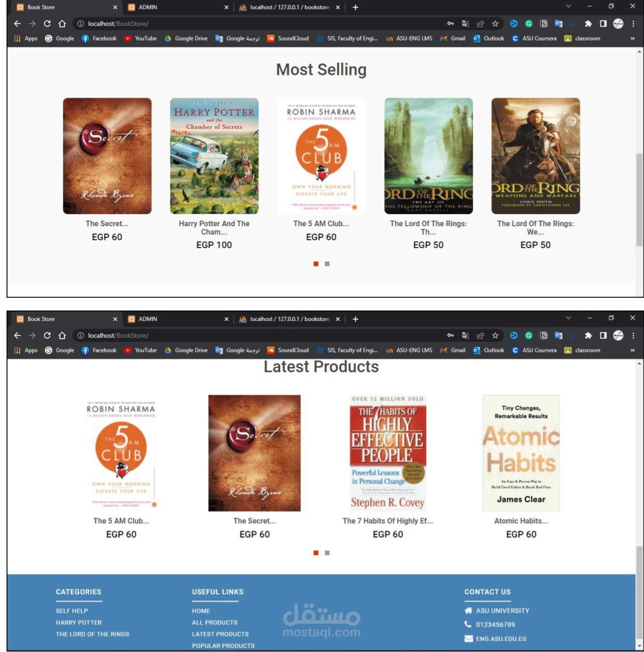Viewport: 644px width, 652px height.
Task: Go back using arrow in top browser window
Action: pyautogui.click(x=17, y=24)
